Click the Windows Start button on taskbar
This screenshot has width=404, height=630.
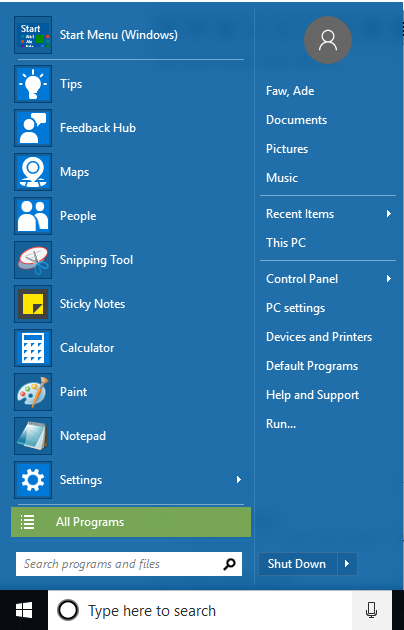pyautogui.click(x=24, y=611)
